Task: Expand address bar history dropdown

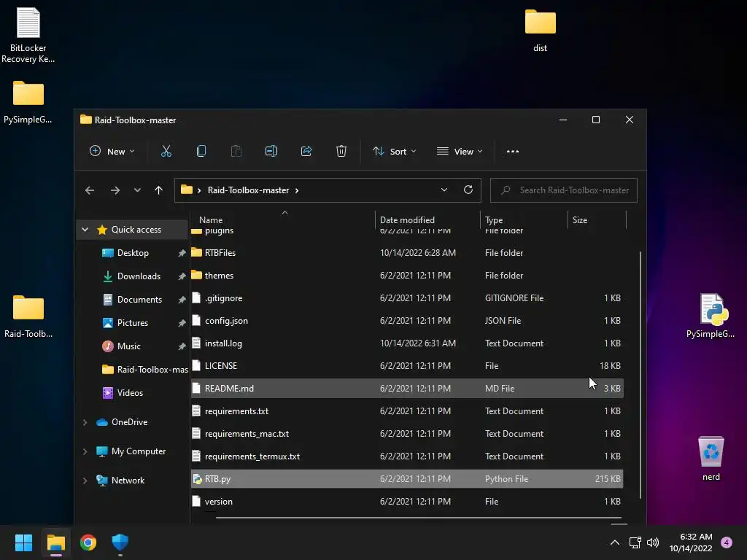Action: [444, 190]
